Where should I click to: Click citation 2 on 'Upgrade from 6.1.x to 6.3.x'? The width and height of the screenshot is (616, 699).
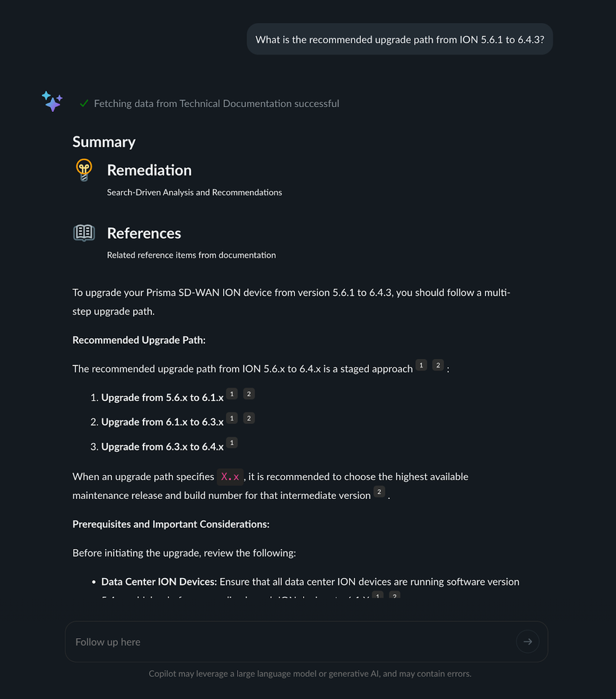coord(248,418)
